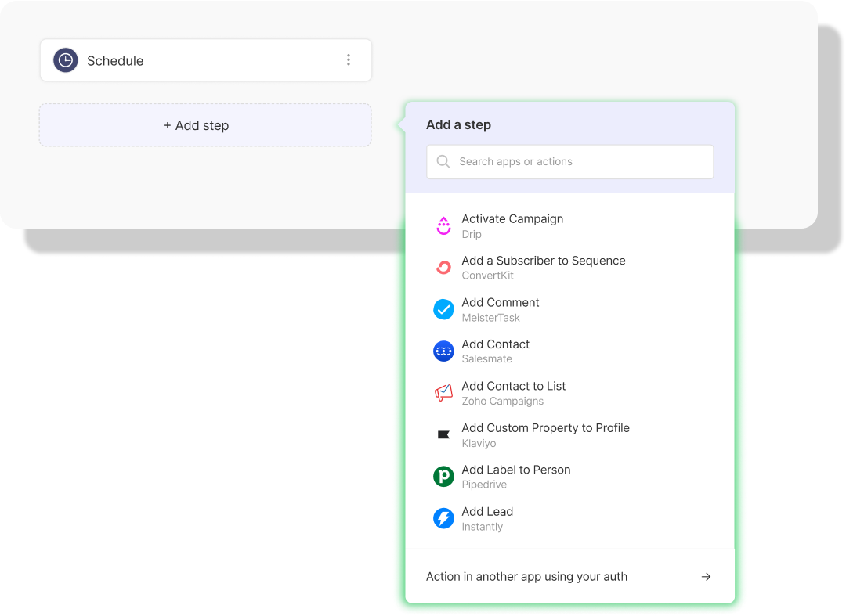Open the Schedule step three-dot menu
846x616 pixels.
[349, 59]
